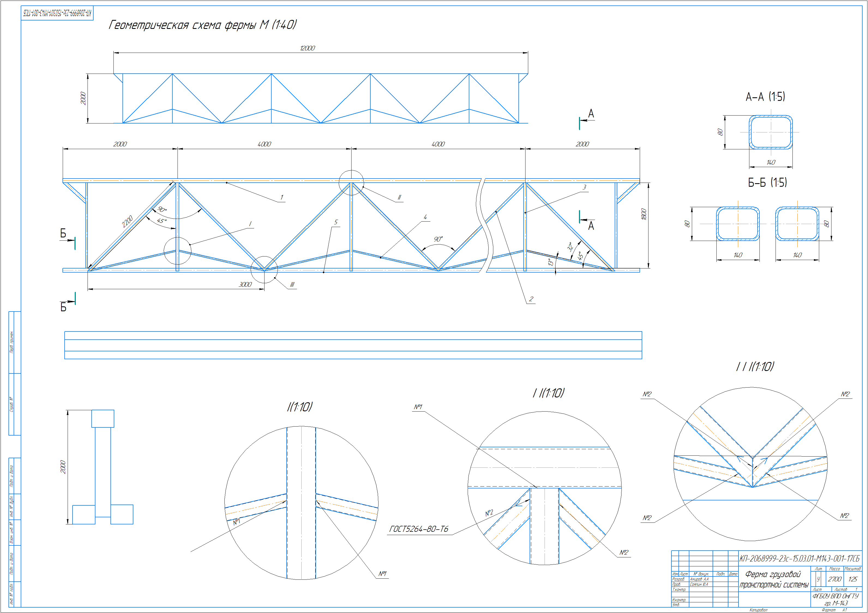
Task: Select the 3000 dimension below the truss
Action: coord(245,284)
